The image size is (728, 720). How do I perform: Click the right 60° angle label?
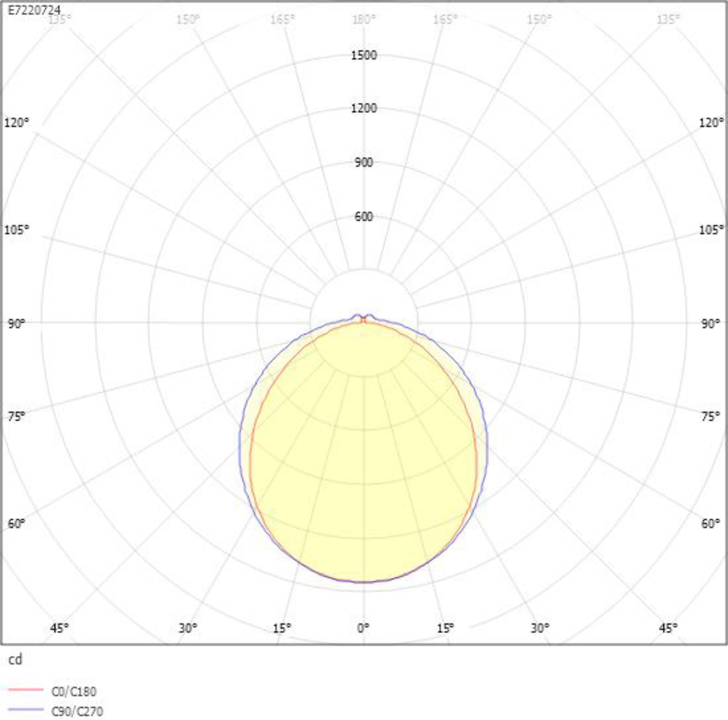pyautogui.click(x=710, y=523)
